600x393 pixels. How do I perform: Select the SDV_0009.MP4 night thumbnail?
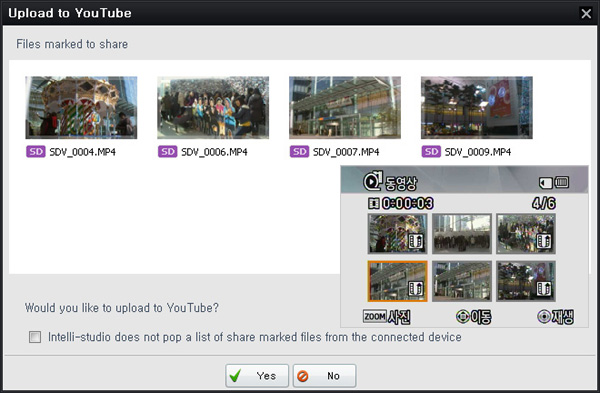coord(477,108)
